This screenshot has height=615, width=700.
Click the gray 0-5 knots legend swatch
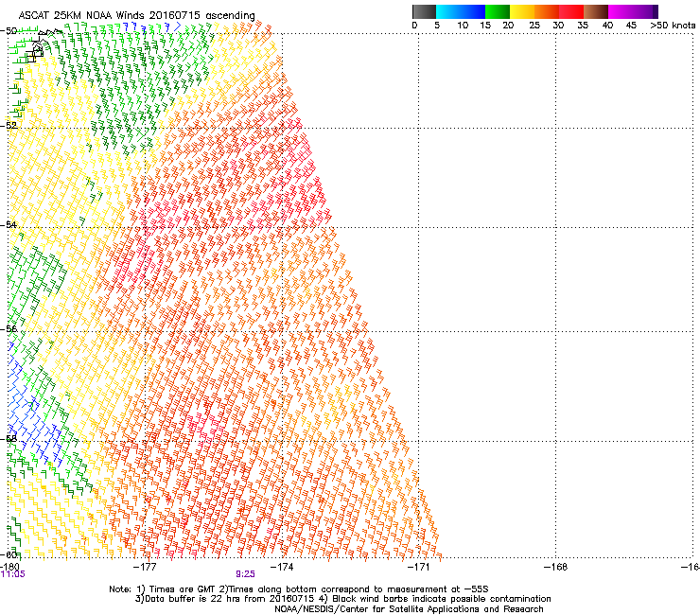(x=424, y=11)
